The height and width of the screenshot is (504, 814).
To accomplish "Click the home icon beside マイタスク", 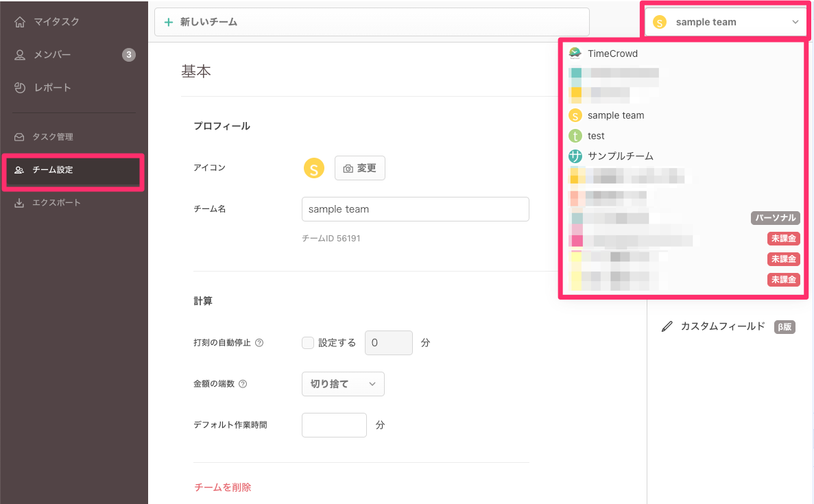I will pyautogui.click(x=20, y=22).
